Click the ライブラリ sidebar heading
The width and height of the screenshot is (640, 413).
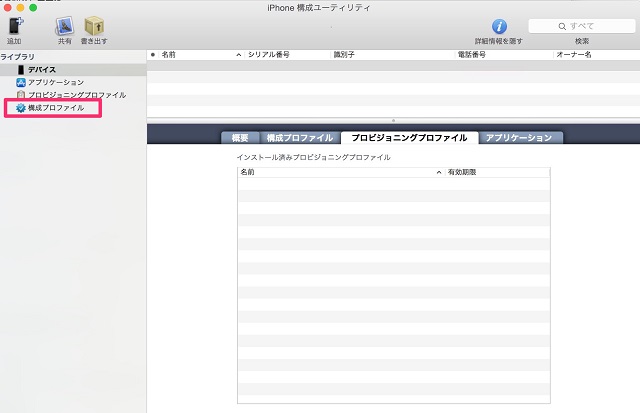(x=17, y=57)
